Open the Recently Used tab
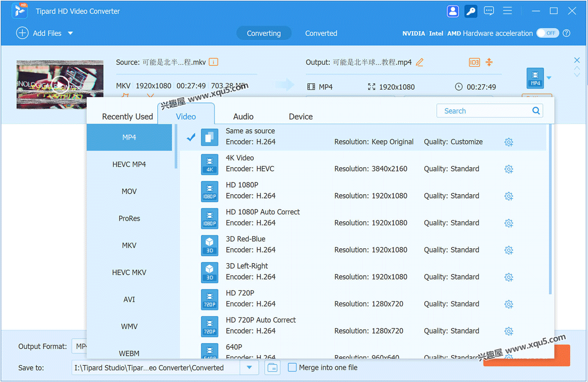Image resolution: width=588 pixels, height=382 pixels. pos(127,116)
